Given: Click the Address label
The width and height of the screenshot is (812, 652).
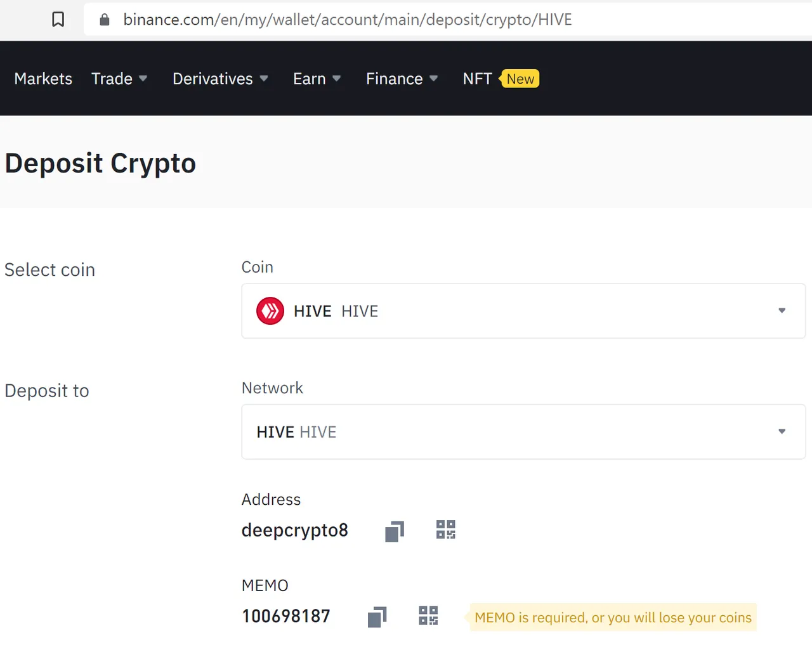Looking at the screenshot, I should click(271, 499).
